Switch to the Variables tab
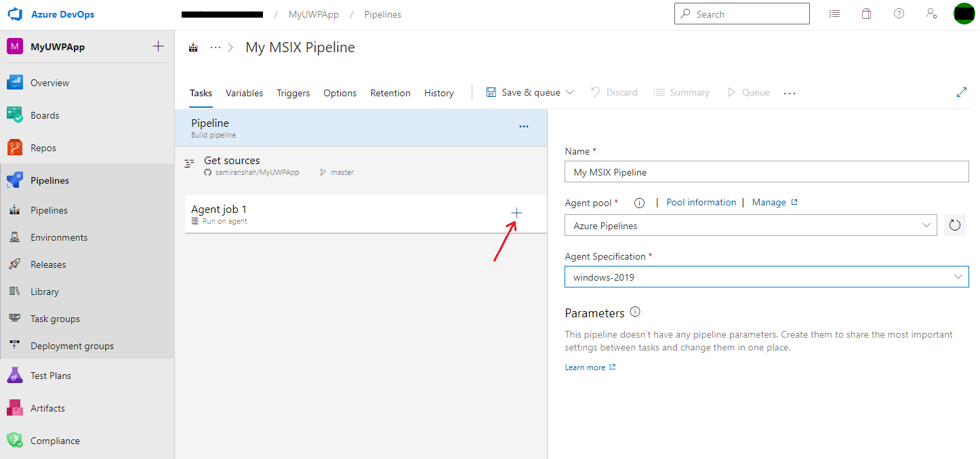 click(x=244, y=93)
